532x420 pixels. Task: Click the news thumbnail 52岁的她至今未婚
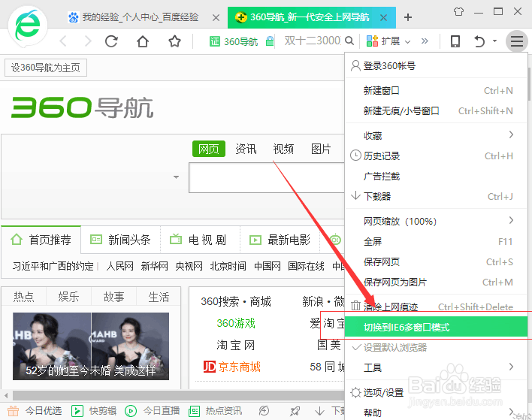pos(91,346)
